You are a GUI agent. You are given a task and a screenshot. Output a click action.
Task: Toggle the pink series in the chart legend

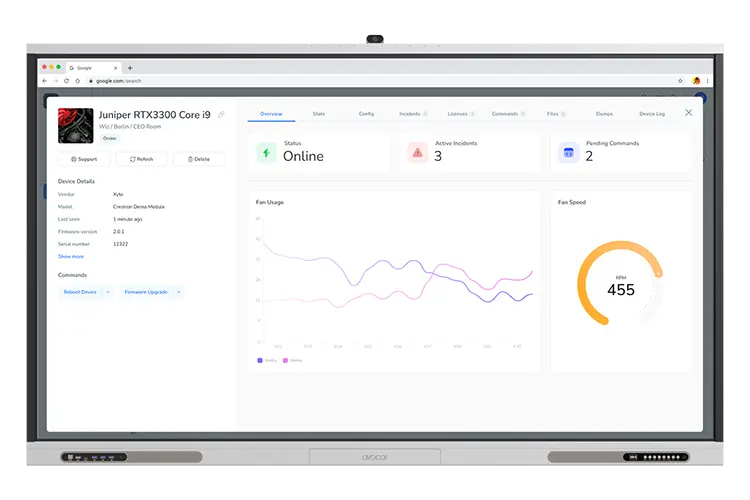coord(293,360)
